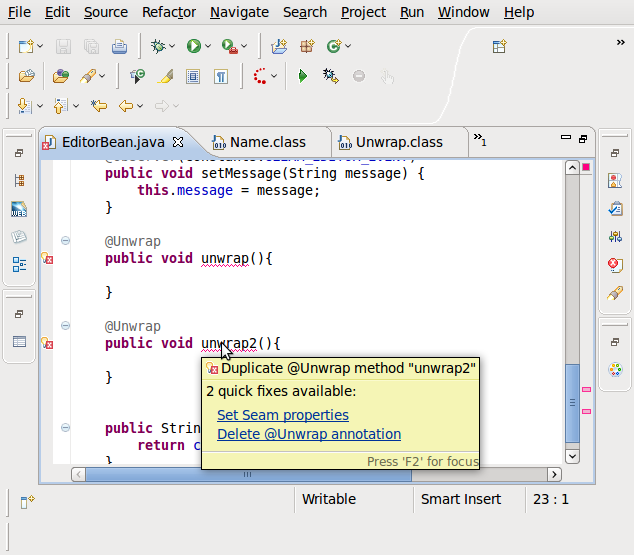Click the Debug bug icon in toolbar
Screen dimensions: 634x555
coord(157,46)
